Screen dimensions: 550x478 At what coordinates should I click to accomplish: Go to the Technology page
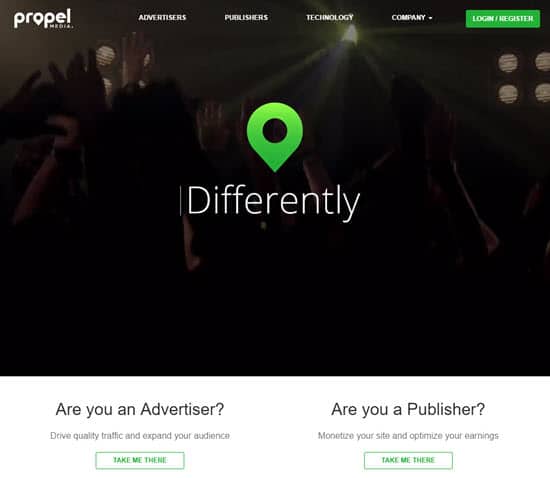point(330,18)
